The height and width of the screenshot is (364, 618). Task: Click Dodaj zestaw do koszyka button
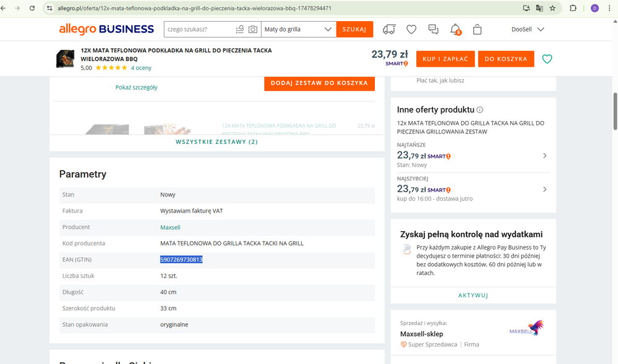319,83
